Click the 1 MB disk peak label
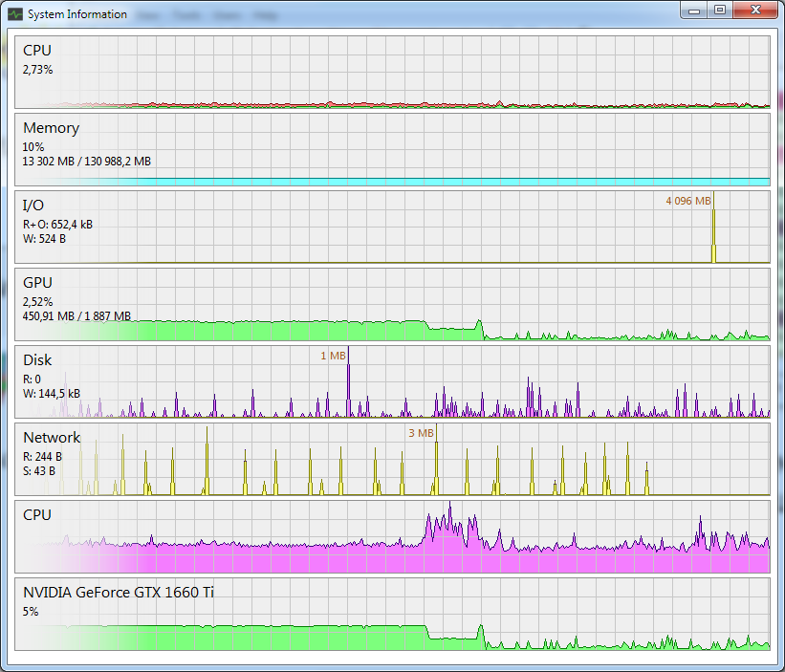Screen dimensions: 785x672 333,356
